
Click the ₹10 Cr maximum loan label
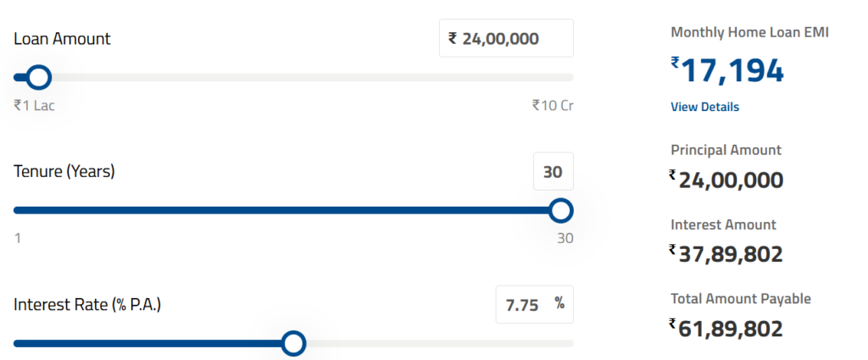552,106
